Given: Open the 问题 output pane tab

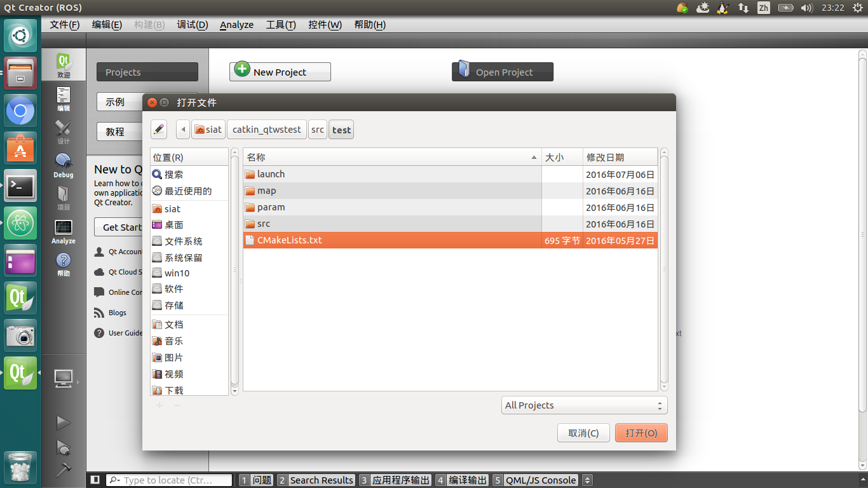Looking at the screenshot, I should pyautogui.click(x=256, y=480).
